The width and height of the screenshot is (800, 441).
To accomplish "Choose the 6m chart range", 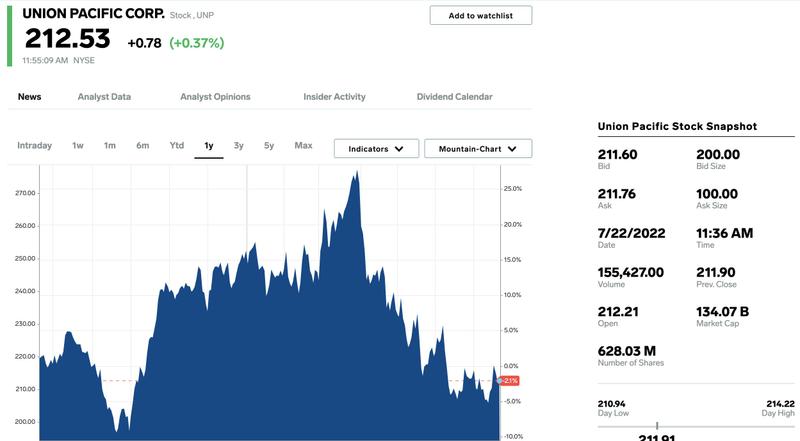I will (x=143, y=145).
